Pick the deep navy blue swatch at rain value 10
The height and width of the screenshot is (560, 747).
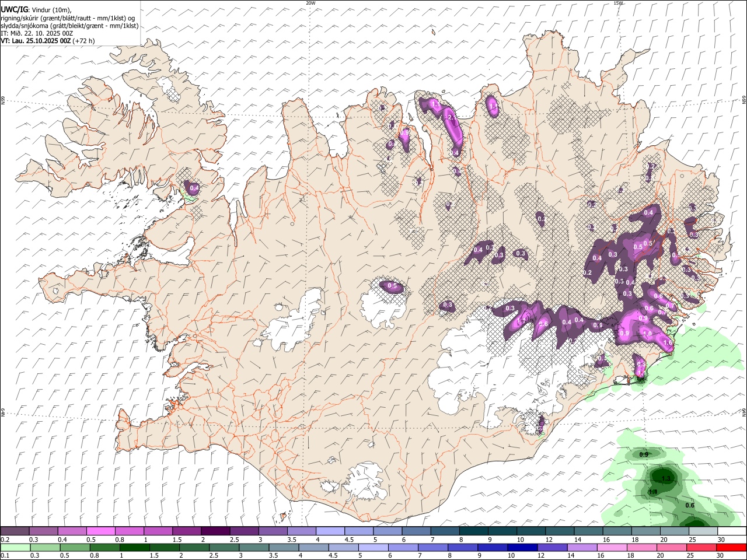(521, 548)
